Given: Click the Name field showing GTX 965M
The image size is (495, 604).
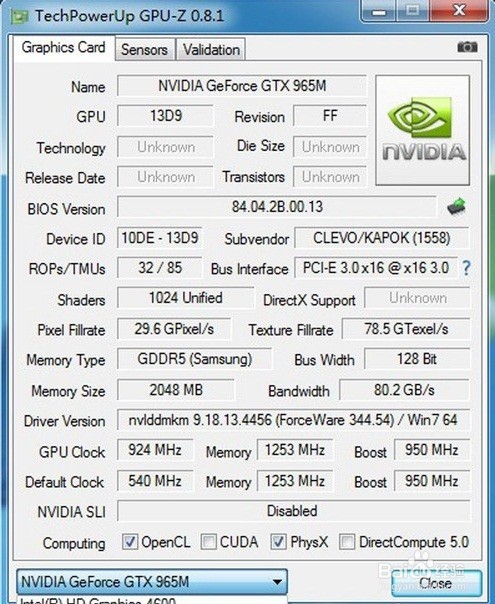Looking at the screenshot, I should pos(242,86).
